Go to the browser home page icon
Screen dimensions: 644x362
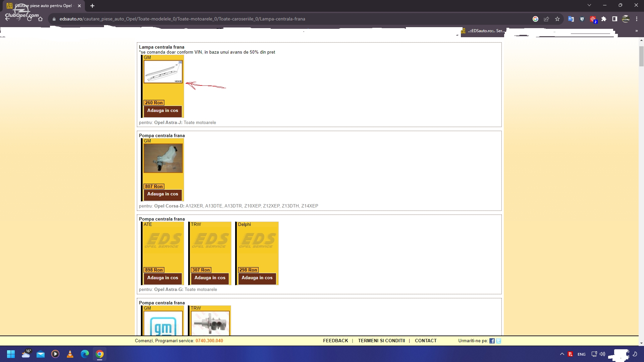pos(41,19)
